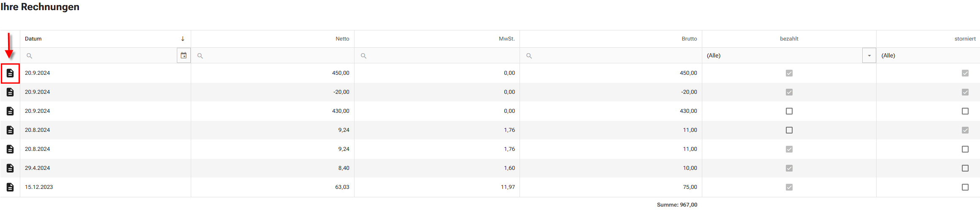
Task: Expand the bezahlt filter dropdown arrow
Action: tap(869, 55)
